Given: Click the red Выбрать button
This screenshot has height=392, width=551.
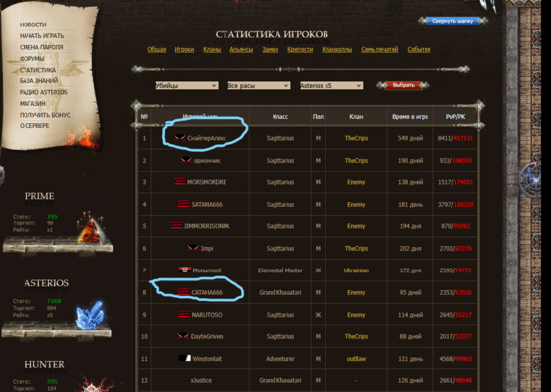Looking at the screenshot, I should point(403,85).
